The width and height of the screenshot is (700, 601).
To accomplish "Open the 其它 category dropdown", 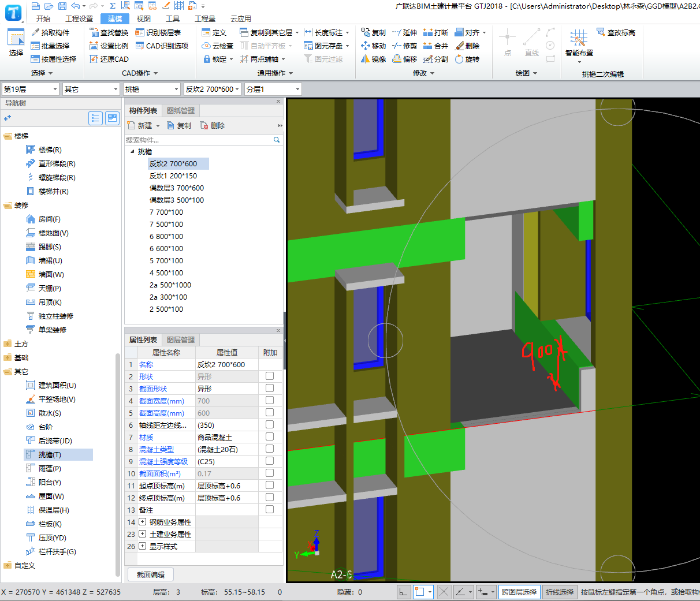I will (x=91, y=89).
